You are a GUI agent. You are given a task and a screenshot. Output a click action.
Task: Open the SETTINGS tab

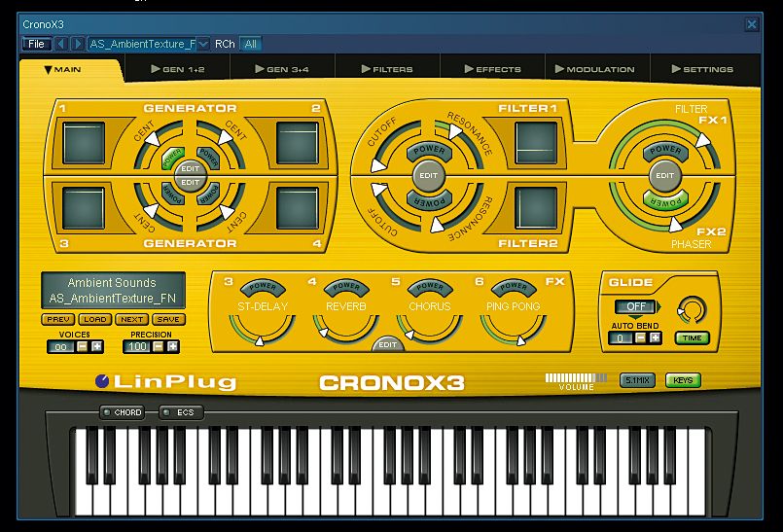pyautogui.click(x=702, y=69)
